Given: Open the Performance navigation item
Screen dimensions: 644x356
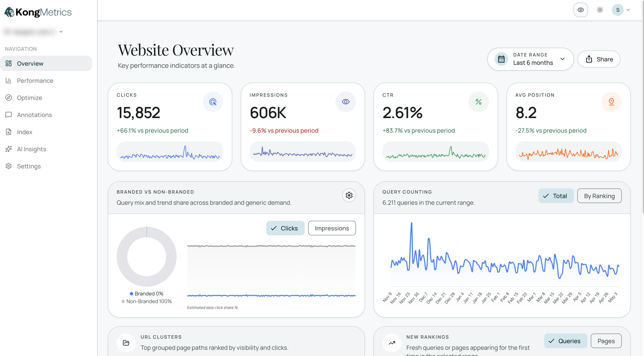Looking at the screenshot, I should (46, 80).
